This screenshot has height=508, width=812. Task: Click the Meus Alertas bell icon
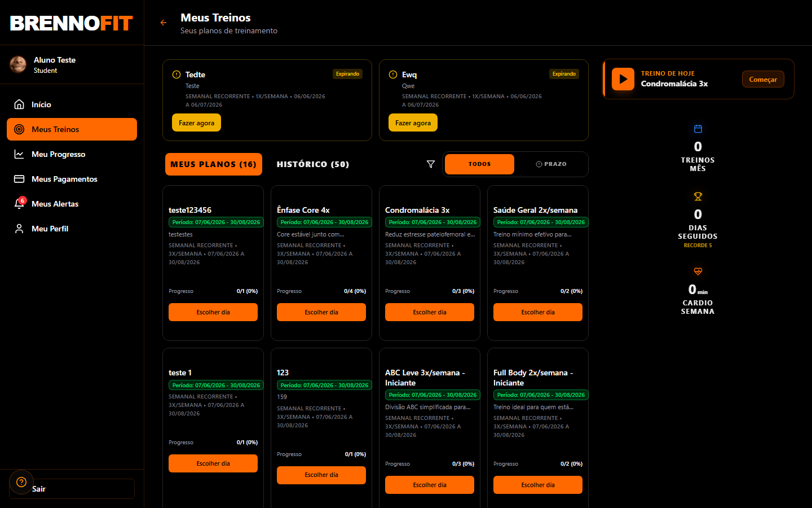point(19,204)
